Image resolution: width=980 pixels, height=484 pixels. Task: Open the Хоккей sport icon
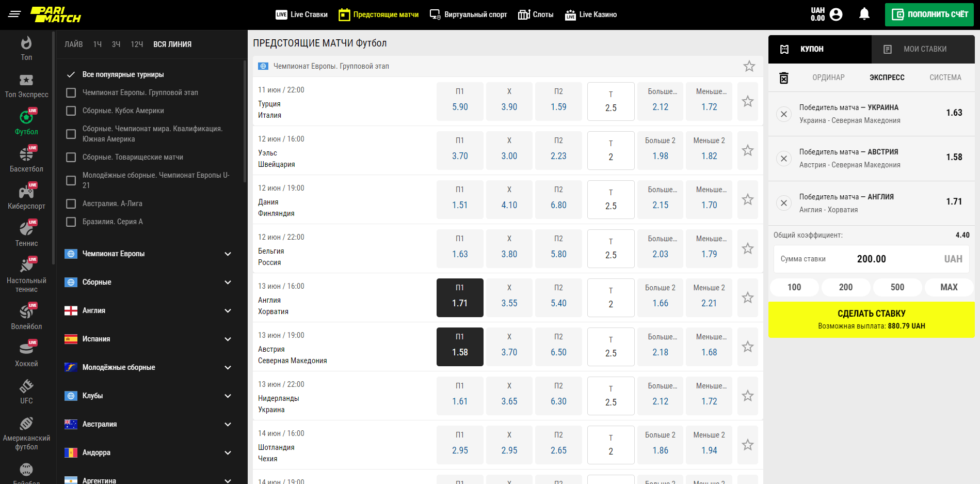coord(26,354)
